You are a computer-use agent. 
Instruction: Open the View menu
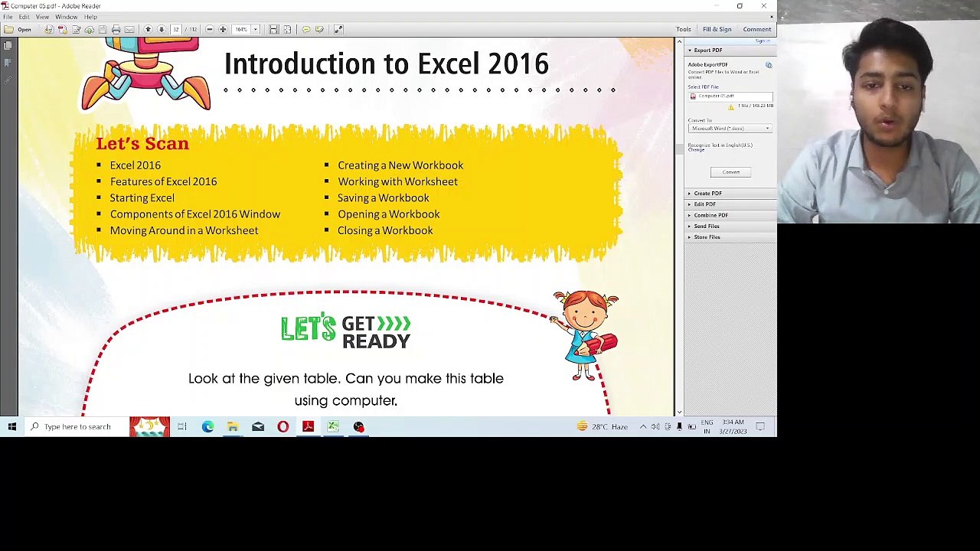[42, 17]
